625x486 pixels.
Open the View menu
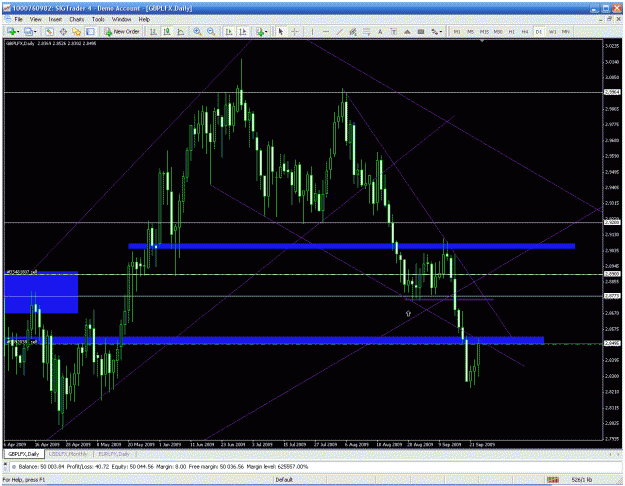pos(35,19)
